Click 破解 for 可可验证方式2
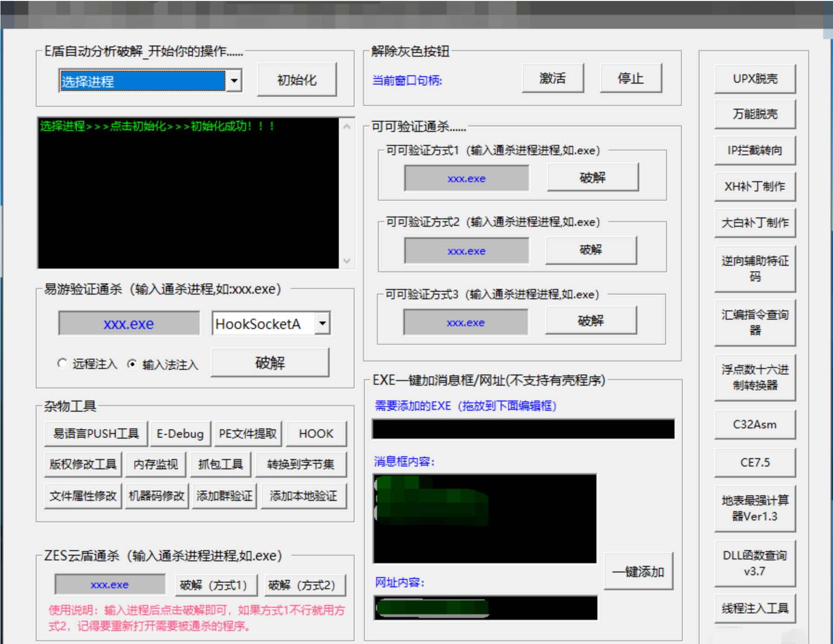 (x=591, y=250)
